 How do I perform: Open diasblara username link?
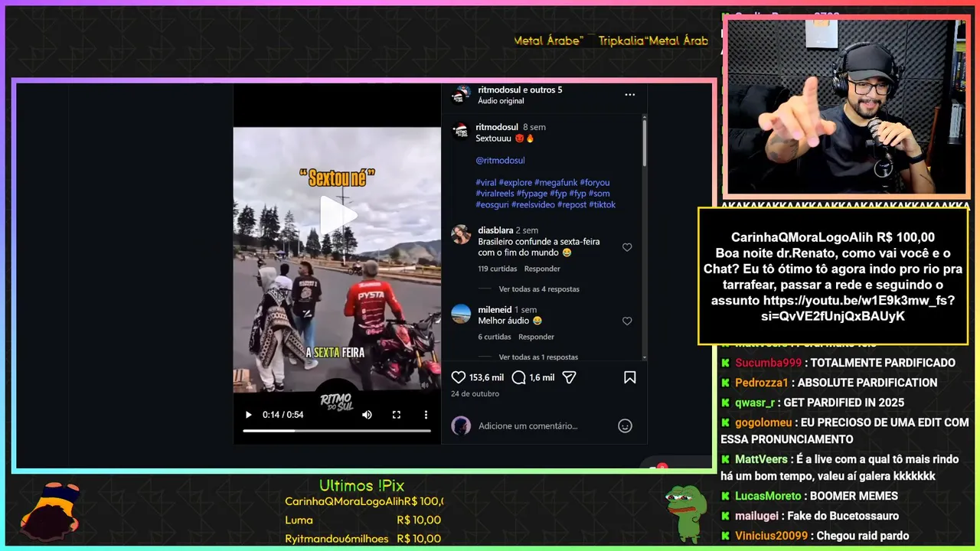click(x=495, y=230)
